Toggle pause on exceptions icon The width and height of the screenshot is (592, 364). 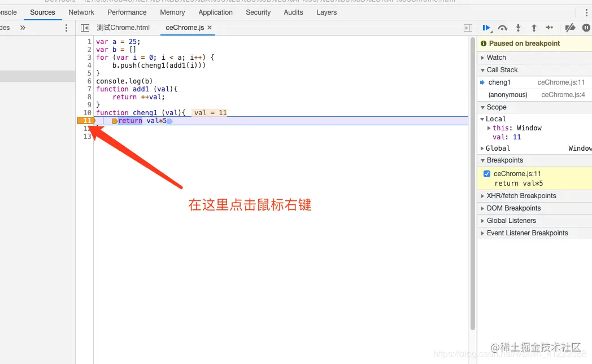pos(586,28)
